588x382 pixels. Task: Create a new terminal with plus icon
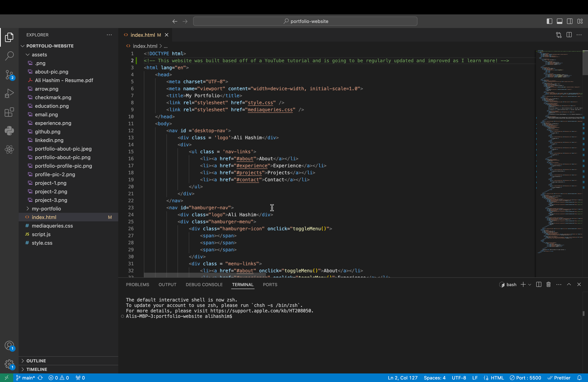523,284
